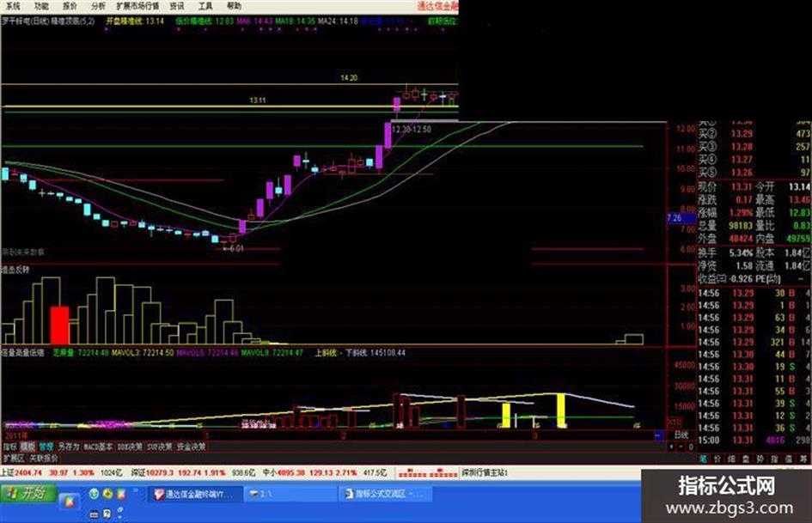Image resolution: width=812 pixels, height=523 pixels.
Task: Click the yellow quick launch icon
Action: pyautogui.click(x=107, y=494)
